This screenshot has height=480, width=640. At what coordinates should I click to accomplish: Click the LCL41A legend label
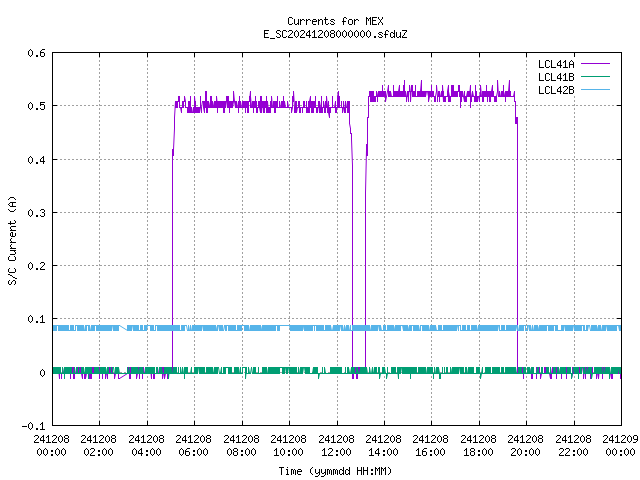[556, 64]
